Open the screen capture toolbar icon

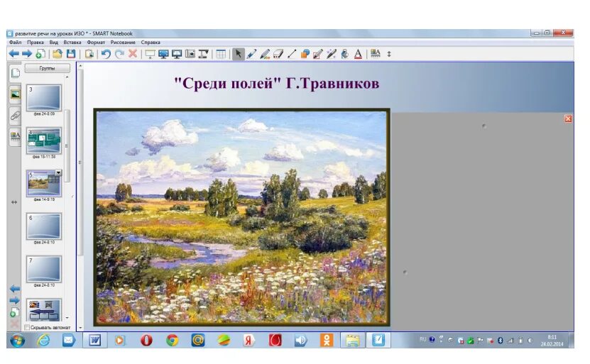tap(190, 54)
